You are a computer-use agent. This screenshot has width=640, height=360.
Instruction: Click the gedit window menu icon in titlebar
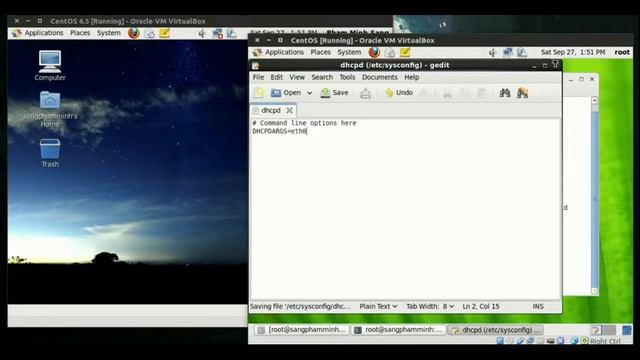coord(256,65)
